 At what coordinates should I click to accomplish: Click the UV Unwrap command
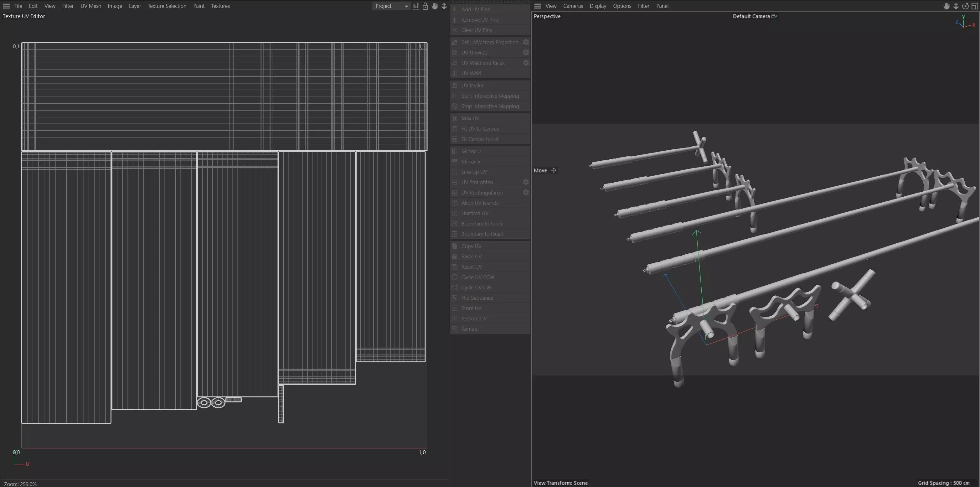click(x=474, y=53)
